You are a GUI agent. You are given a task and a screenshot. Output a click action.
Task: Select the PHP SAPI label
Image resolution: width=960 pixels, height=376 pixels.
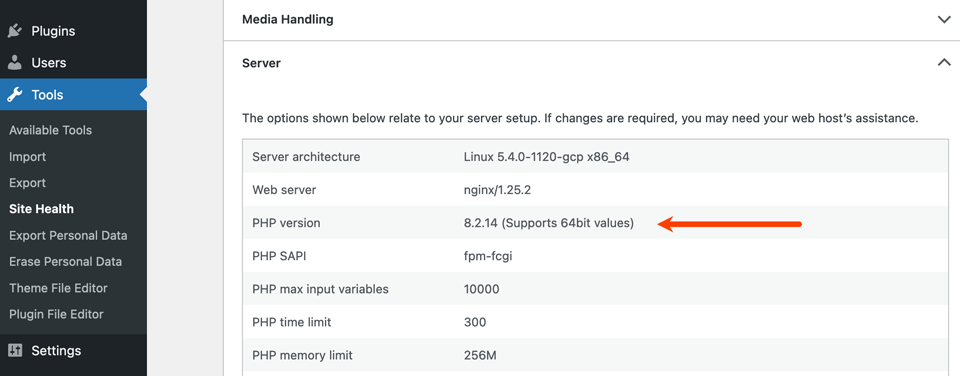coord(279,256)
